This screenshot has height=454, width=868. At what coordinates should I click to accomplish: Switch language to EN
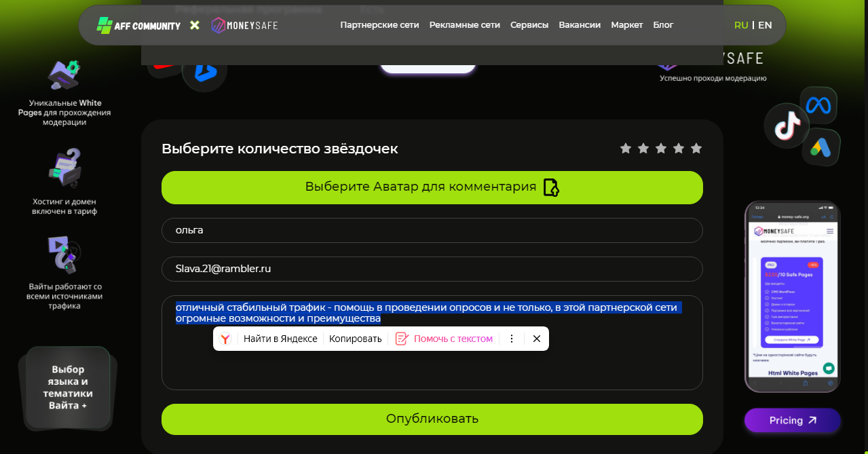coord(765,24)
